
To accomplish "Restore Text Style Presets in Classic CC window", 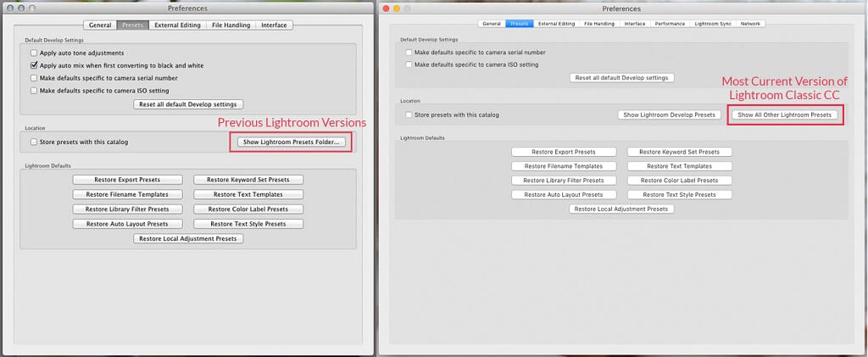I will (680, 195).
